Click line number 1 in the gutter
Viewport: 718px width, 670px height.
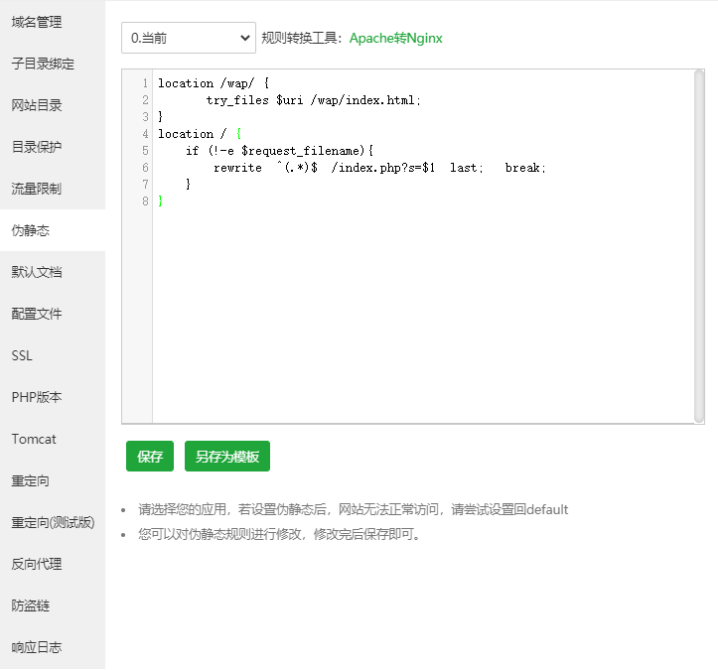pyautogui.click(x=145, y=83)
